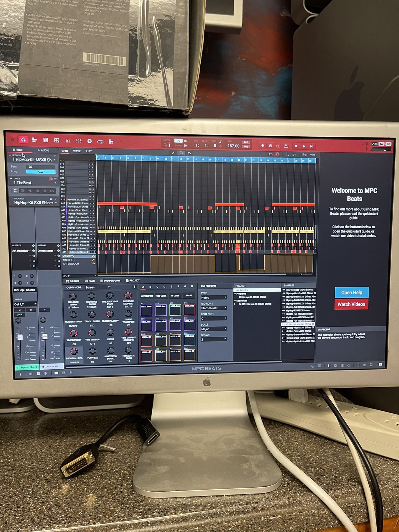The image size is (399, 532).
Task: Click the SEQ tempo source button
Action: coord(246,147)
